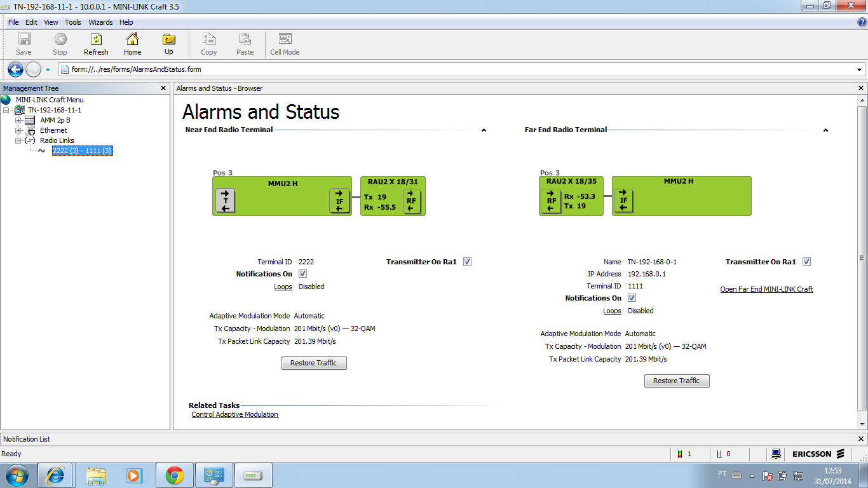Close the Alarms and Status browser pane

861,88
